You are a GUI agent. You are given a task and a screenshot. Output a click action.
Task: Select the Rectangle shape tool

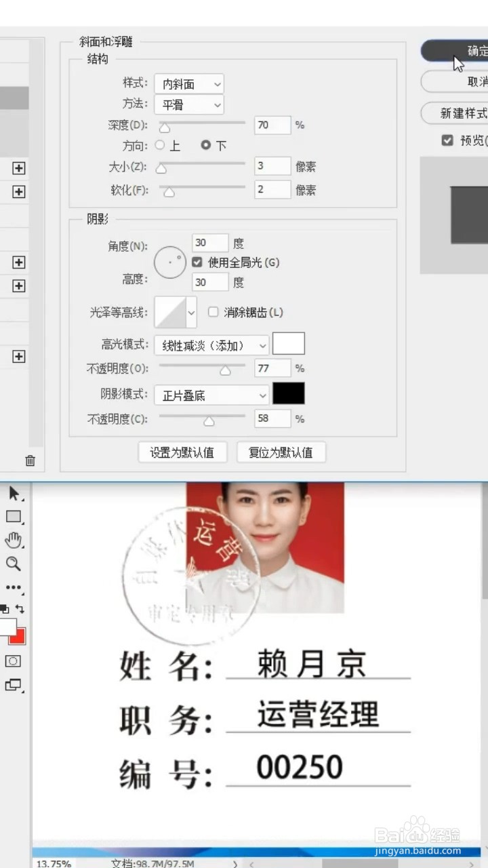pos(14,517)
